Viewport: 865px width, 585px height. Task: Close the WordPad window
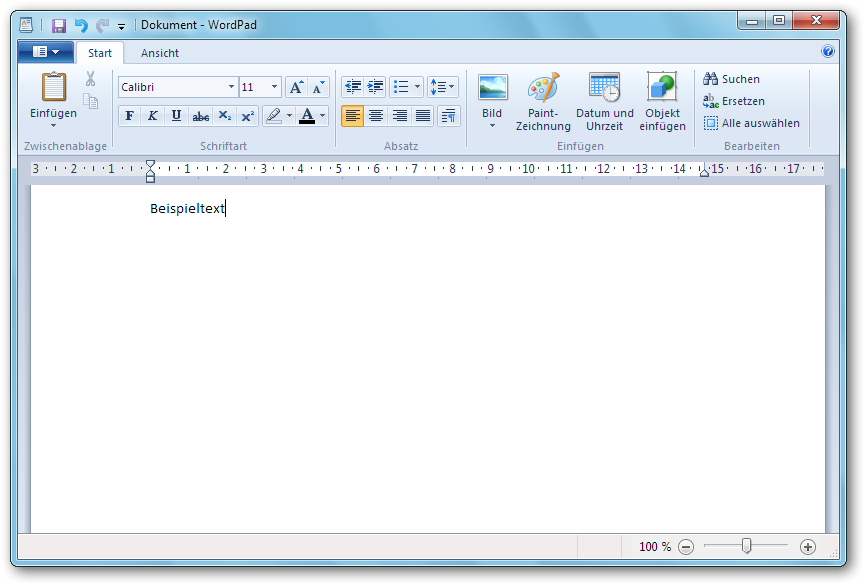pos(816,21)
